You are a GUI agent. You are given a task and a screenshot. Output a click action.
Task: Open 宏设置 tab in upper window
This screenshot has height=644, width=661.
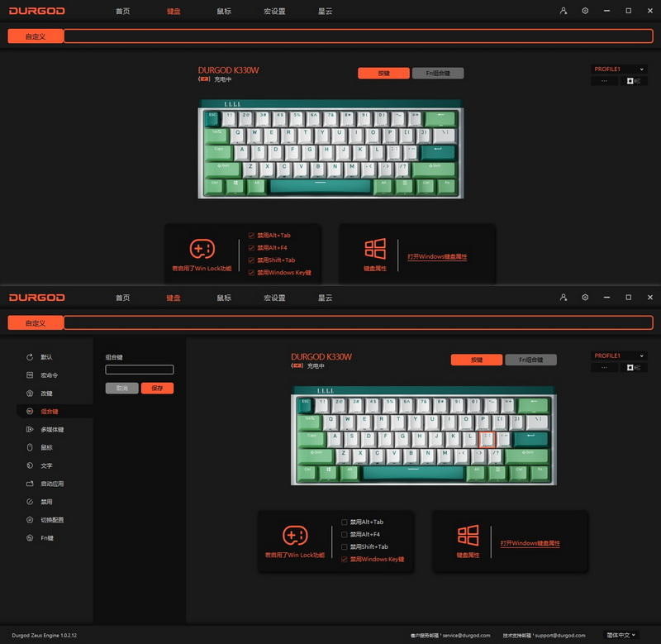(x=274, y=11)
